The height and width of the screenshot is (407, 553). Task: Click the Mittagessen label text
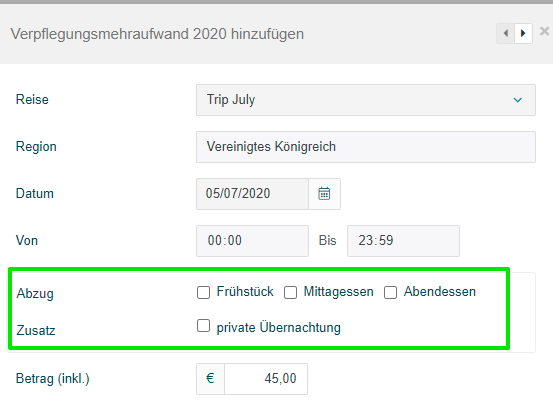pos(339,292)
